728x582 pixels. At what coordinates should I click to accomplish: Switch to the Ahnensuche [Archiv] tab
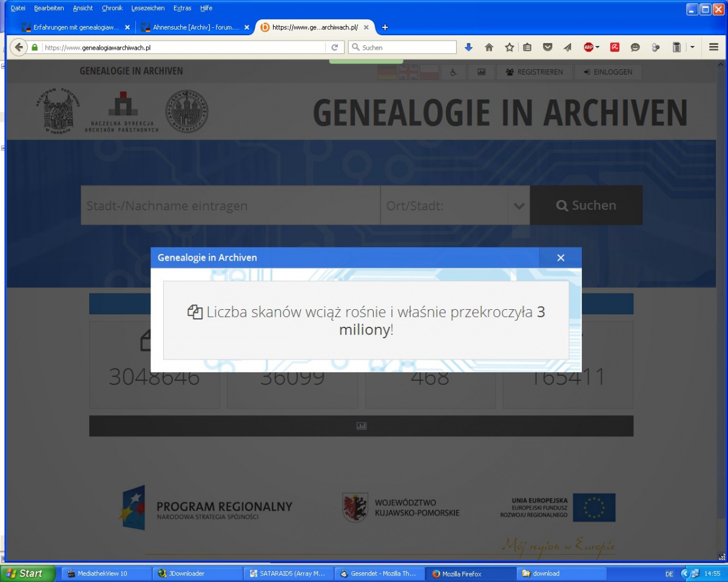[x=191, y=27]
